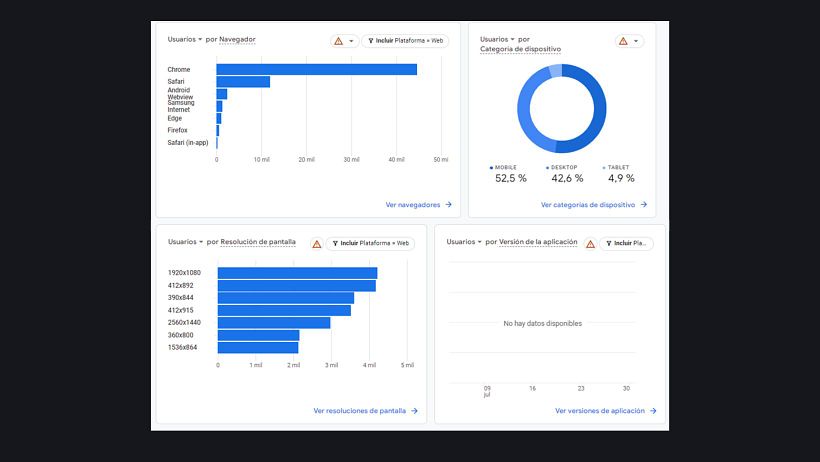Viewport: 820px width, 462px height.
Task: Click arrow icon beside Ver navegadores
Action: (x=448, y=204)
